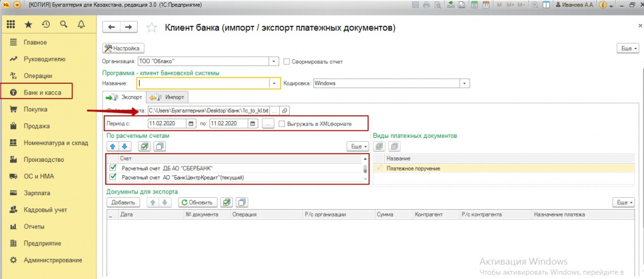644x279 pixels.
Task: Click the Search magnifier in left panel
Action: pyautogui.click(x=64, y=25)
